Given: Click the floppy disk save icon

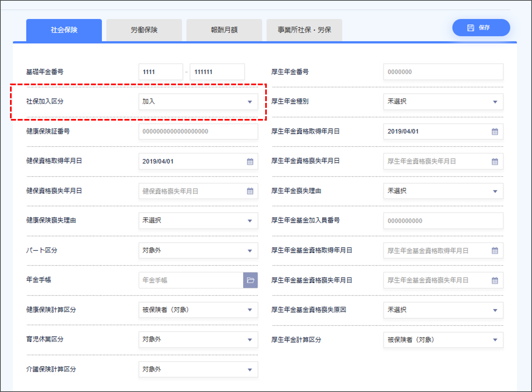Looking at the screenshot, I should click(471, 28).
